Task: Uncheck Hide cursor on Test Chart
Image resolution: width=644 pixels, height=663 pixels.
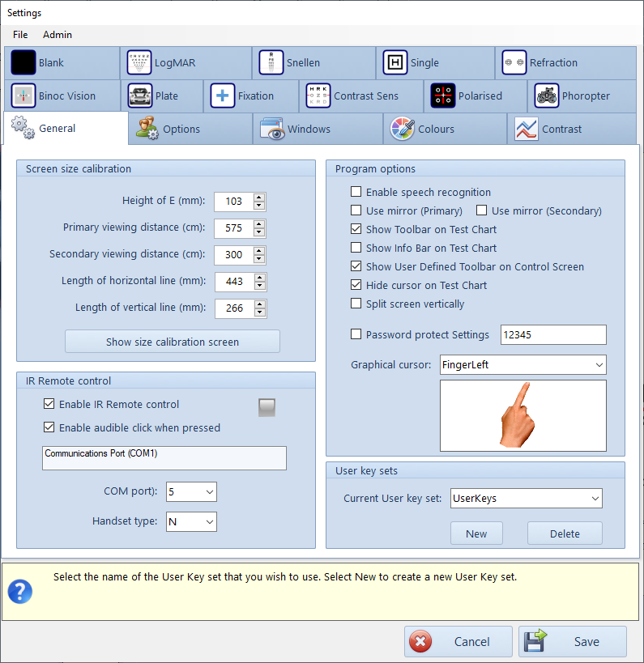Action: click(356, 286)
